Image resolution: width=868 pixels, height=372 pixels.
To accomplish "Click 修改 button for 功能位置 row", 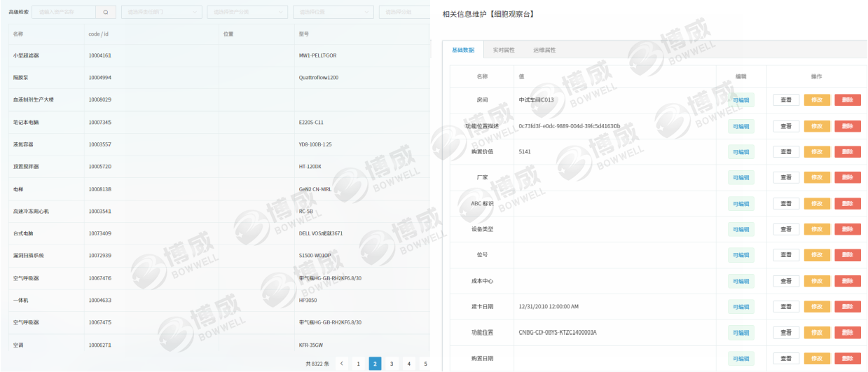I will tap(817, 333).
